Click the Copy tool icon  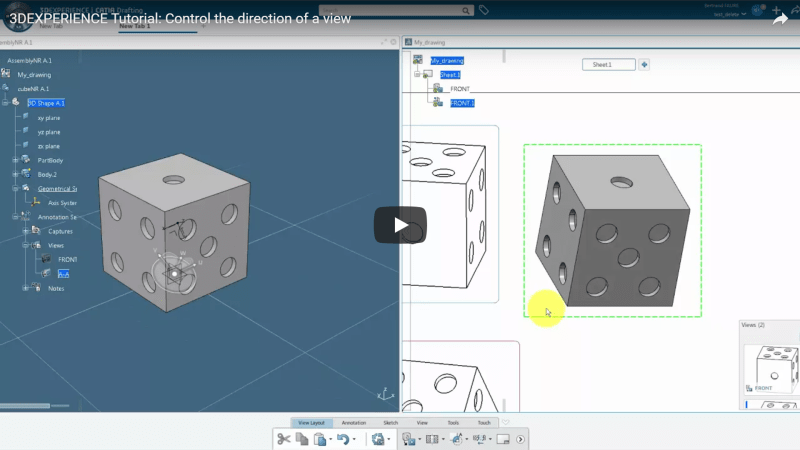point(302,439)
